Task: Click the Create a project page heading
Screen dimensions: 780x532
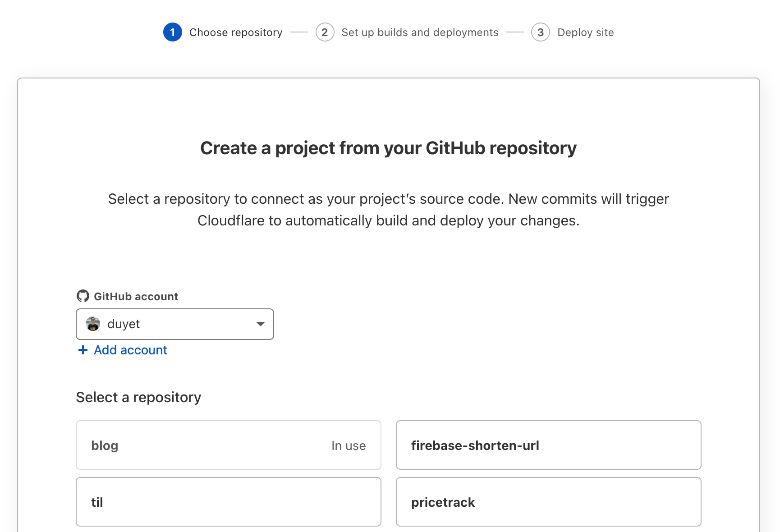Action: tap(388, 148)
